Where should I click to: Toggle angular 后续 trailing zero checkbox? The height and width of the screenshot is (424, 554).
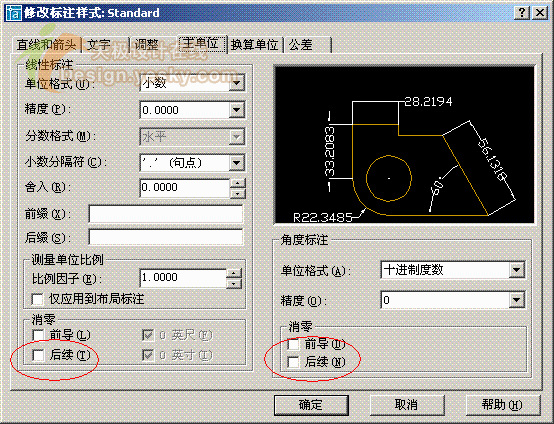[293, 362]
